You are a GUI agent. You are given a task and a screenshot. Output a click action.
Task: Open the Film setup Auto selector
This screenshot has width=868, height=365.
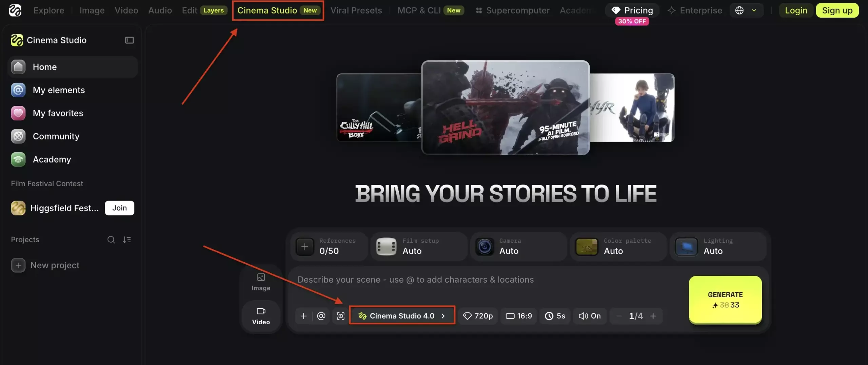pos(419,247)
